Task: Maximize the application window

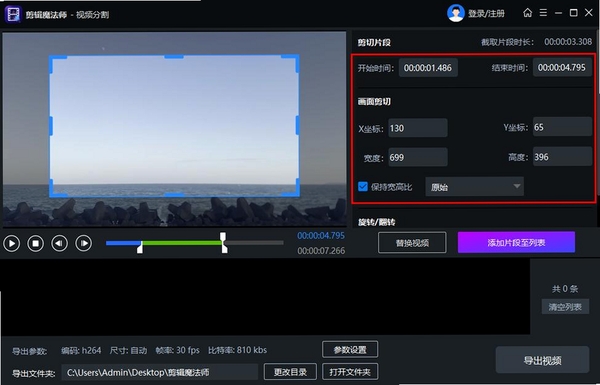Action: [574, 13]
